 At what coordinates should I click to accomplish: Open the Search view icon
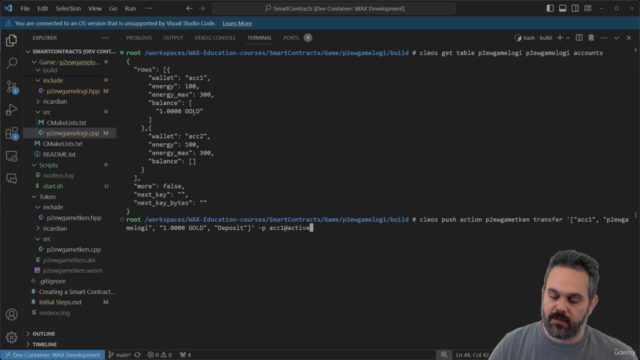[x=11, y=63]
